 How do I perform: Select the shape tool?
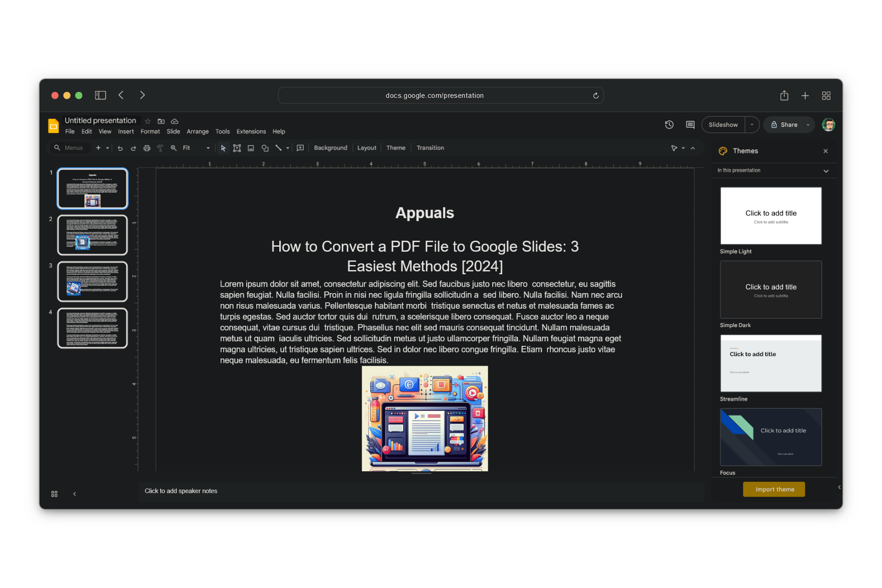(x=265, y=148)
